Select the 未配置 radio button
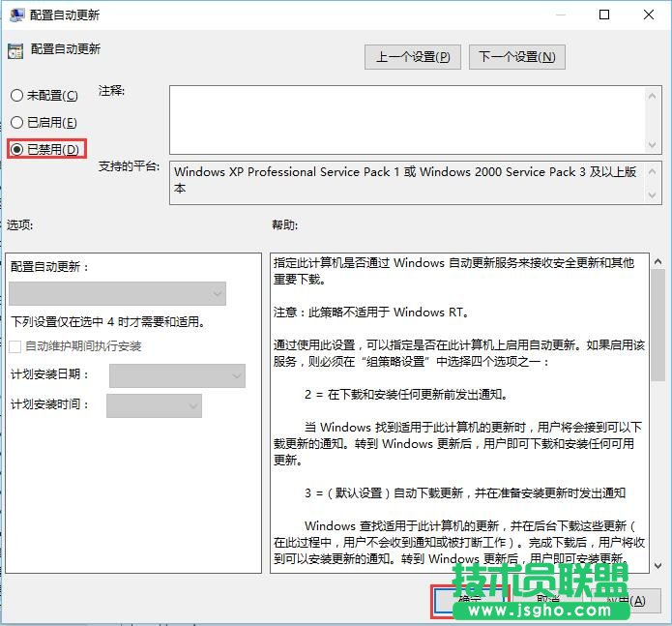The width and height of the screenshot is (672, 626). 16,96
